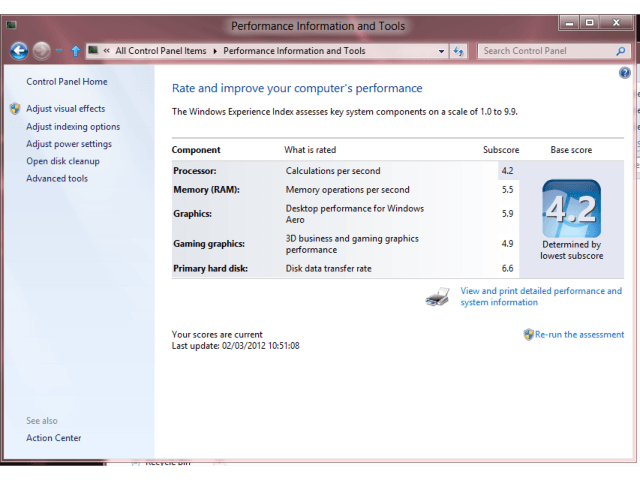Image resolution: width=640 pixels, height=480 pixels.
Task: Go to Control Panel Home
Action: point(67,82)
